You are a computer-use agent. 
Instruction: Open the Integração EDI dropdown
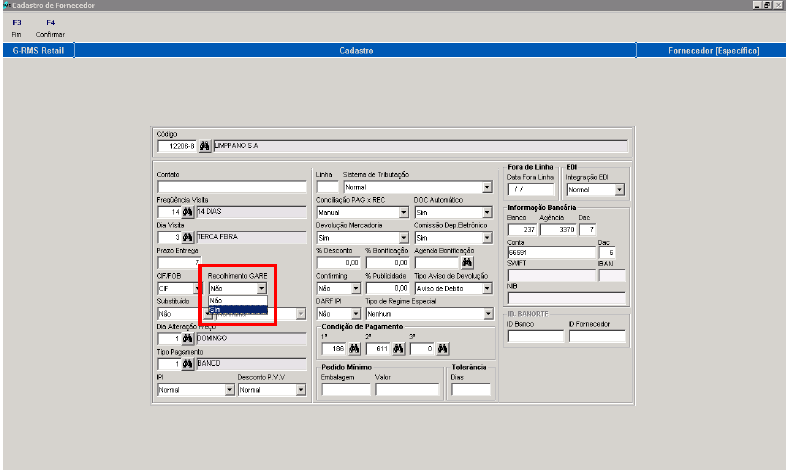click(x=619, y=190)
